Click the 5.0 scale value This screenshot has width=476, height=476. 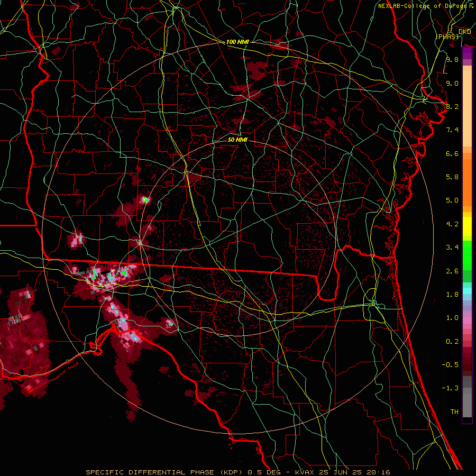(x=452, y=200)
